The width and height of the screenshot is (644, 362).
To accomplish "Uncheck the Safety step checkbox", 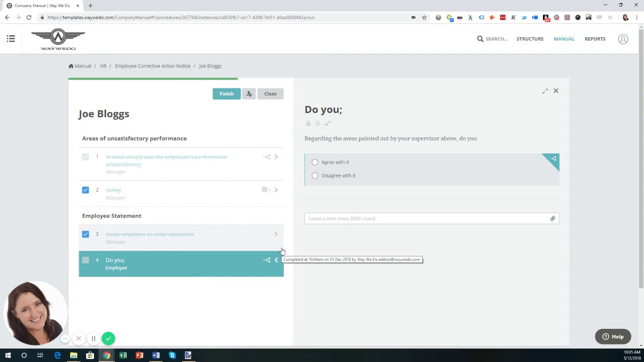I will click(x=86, y=190).
